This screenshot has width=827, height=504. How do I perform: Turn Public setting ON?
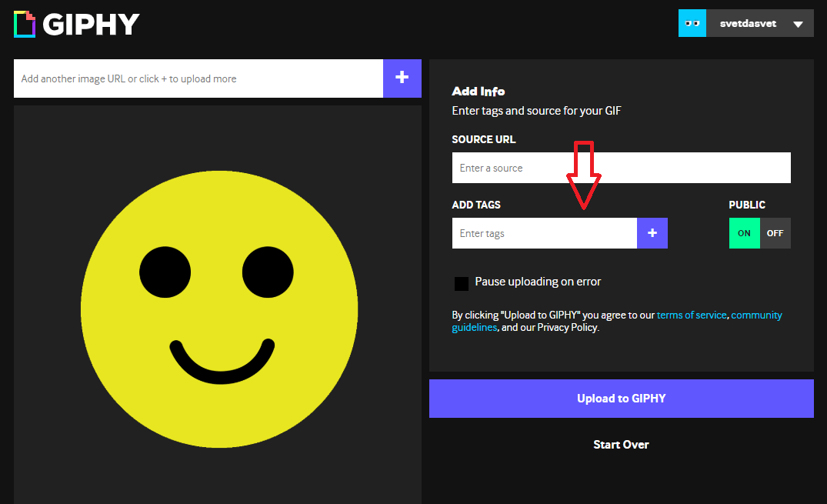coord(744,233)
